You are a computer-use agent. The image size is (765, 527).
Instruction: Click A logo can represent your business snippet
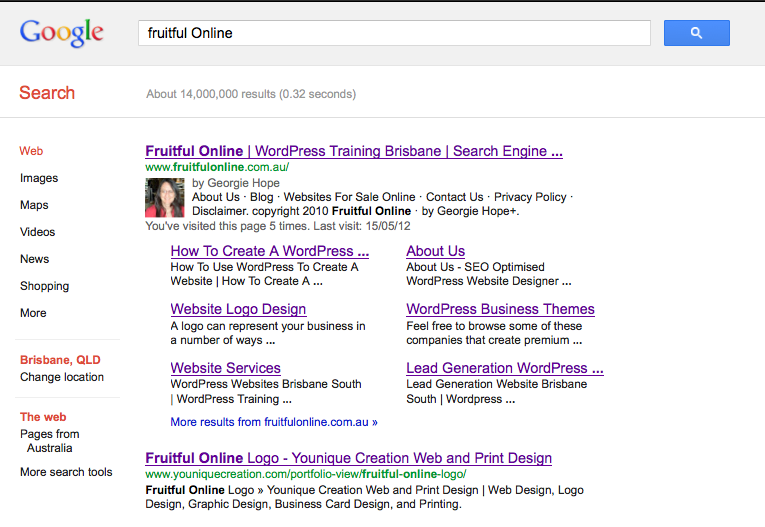(268, 333)
